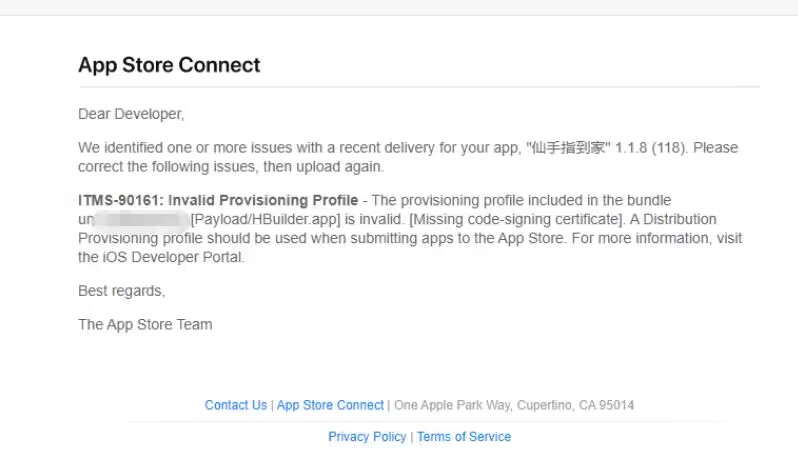Click the App Store Connect heading
This screenshot has width=798, height=465.
pyautogui.click(x=169, y=65)
